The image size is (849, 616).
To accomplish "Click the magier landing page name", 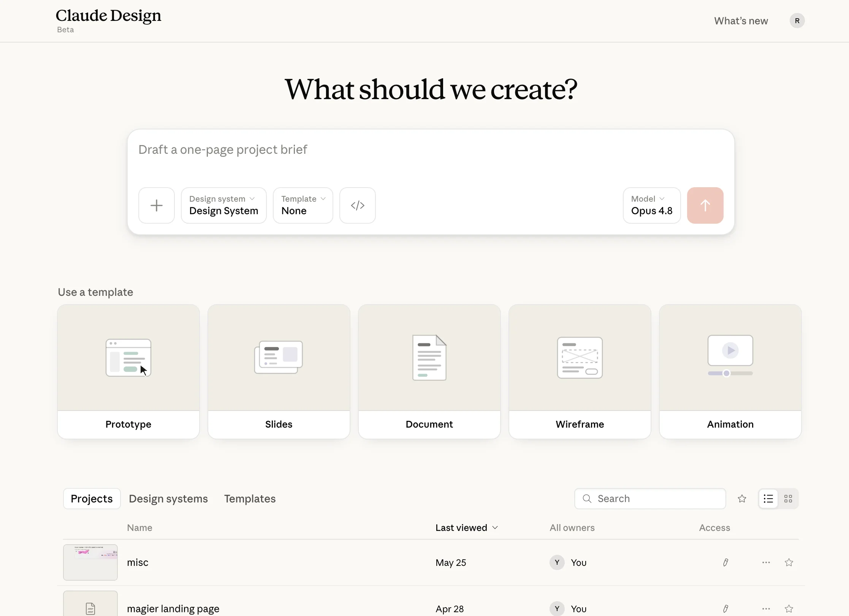I will coord(173,609).
